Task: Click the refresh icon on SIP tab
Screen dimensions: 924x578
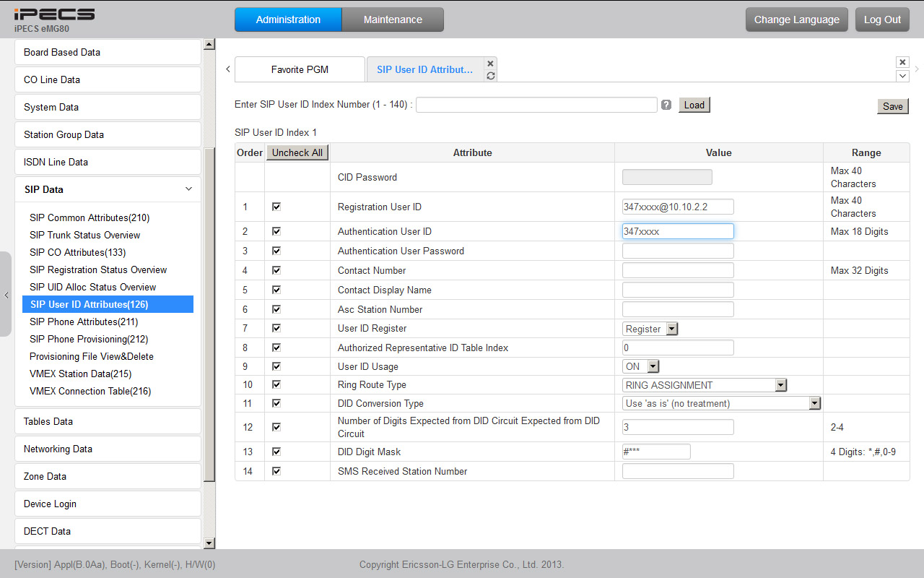Action: 490,76
